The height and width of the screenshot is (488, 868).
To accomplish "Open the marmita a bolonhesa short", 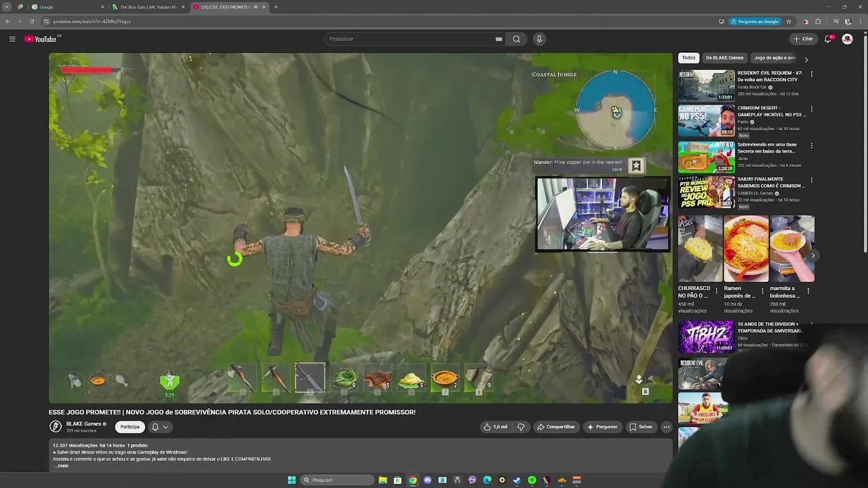I will point(792,248).
